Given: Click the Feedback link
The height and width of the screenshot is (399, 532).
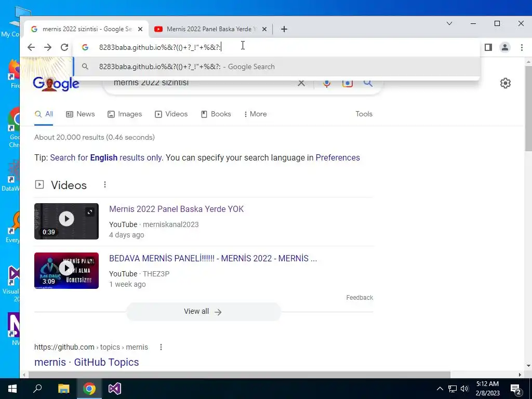Looking at the screenshot, I should (x=360, y=298).
